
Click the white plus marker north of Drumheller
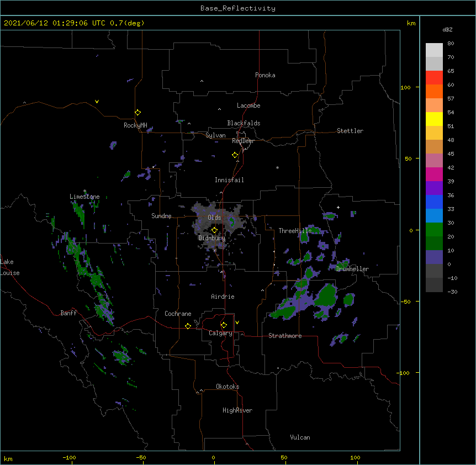tap(338, 207)
